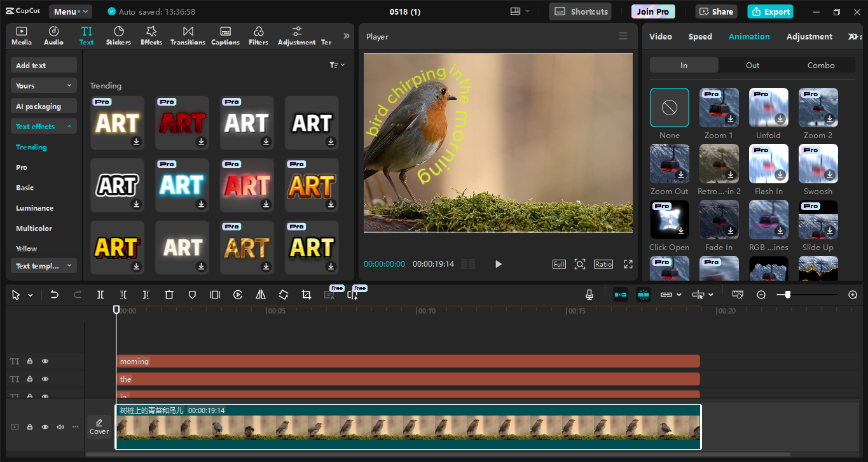The height and width of the screenshot is (462, 868).
Task: Adjust the timeline zoom slider
Action: 787,295
